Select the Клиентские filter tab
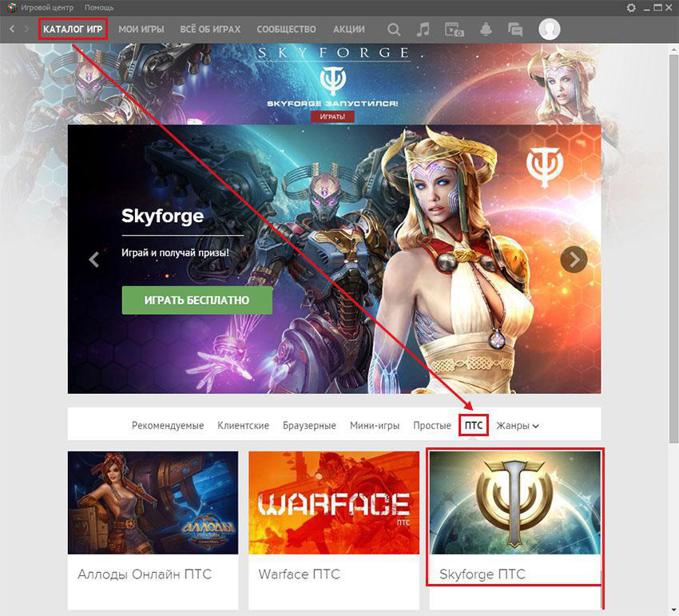 pyautogui.click(x=244, y=425)
